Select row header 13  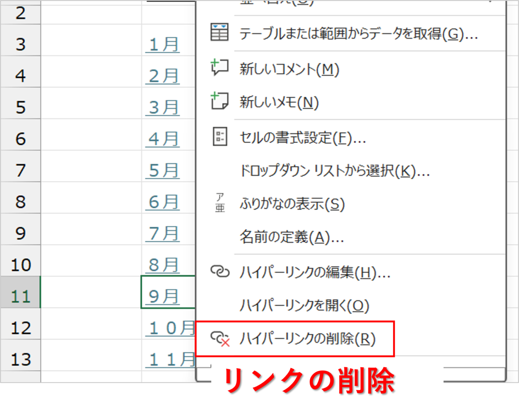coord(21,355)
